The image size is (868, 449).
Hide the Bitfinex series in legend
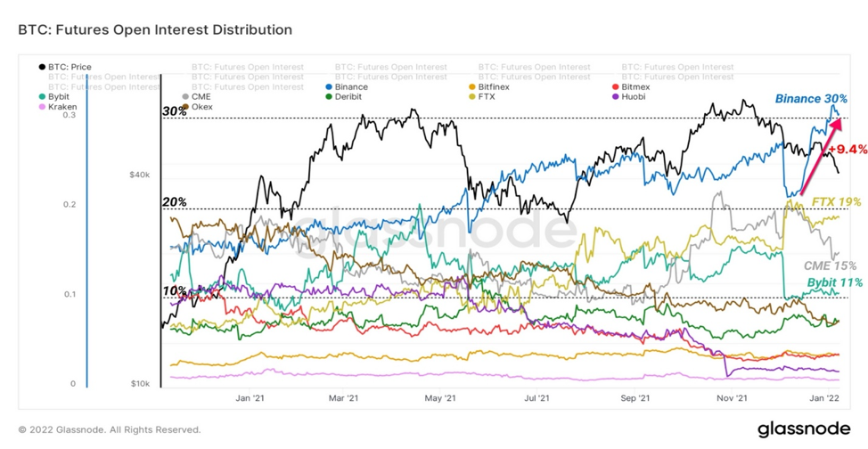[488, 87]
